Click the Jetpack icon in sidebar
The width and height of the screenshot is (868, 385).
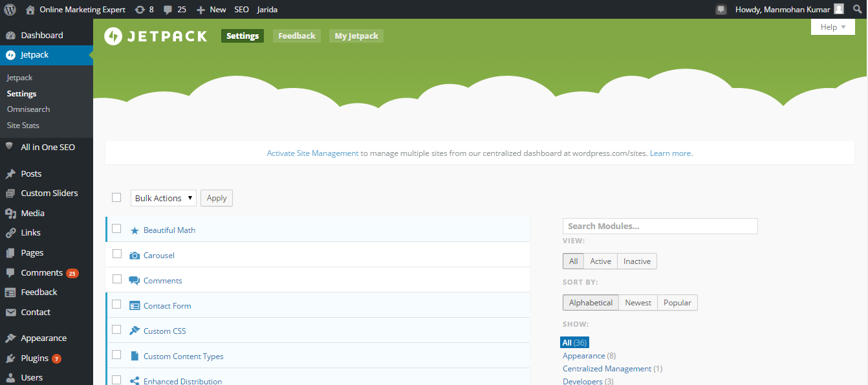(x=10, y=55)
